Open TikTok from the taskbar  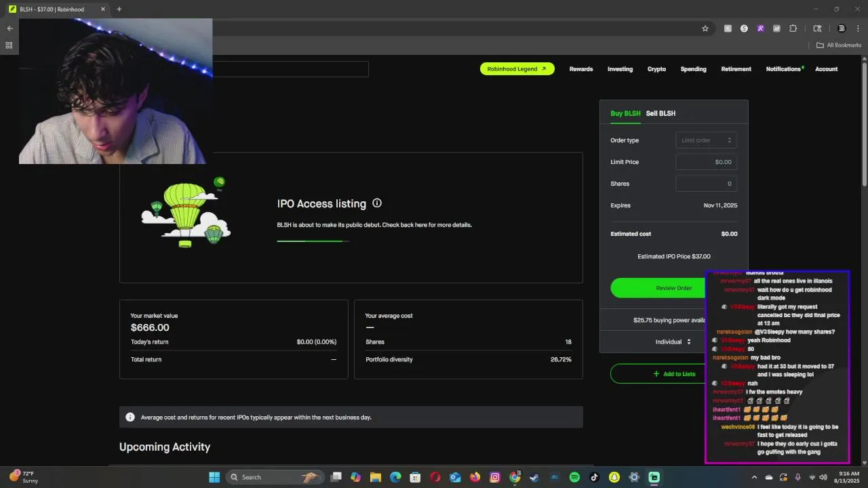pyautogui.click(x=594, y=477)
